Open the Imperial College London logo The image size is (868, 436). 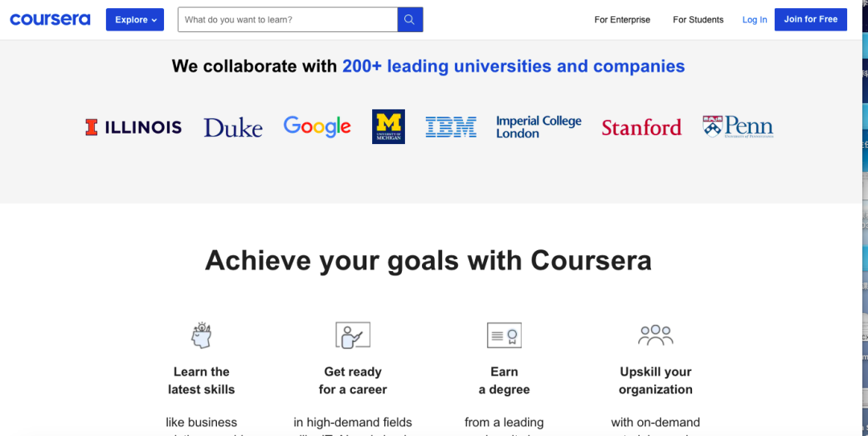coord(538,127)
